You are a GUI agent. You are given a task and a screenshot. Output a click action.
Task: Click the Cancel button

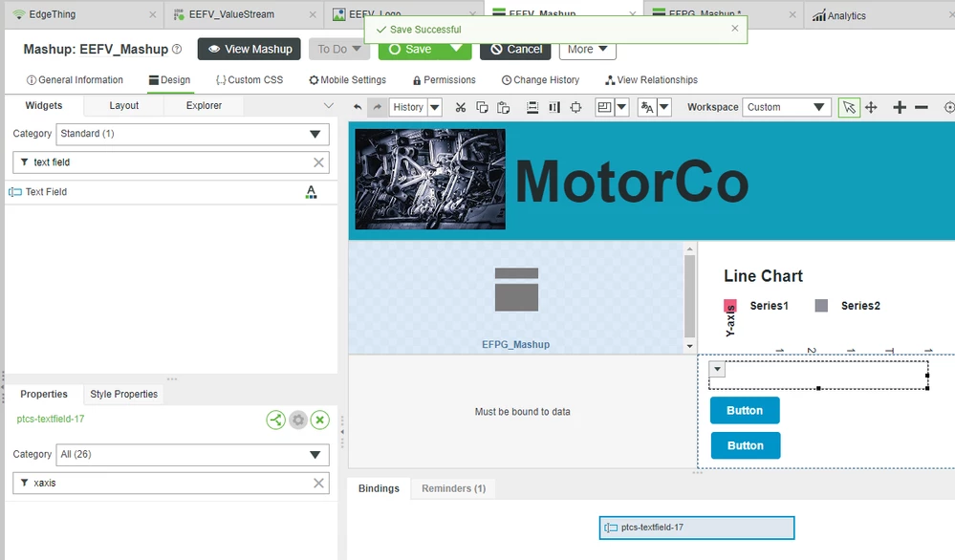(x=515, y=49)
